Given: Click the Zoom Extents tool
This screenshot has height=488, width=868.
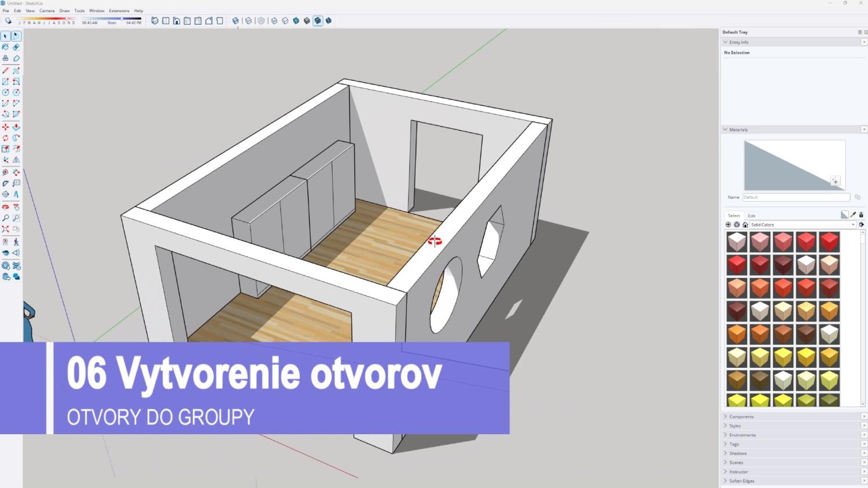Looking at the screenshot, I should pyautogui.click(x=5, y=230).
